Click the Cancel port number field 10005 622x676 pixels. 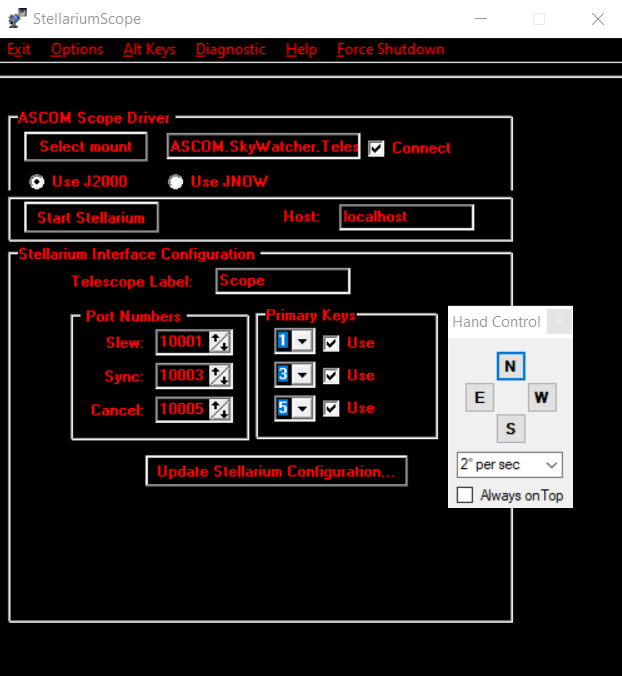pyautogui.click(x=183, y=409)
